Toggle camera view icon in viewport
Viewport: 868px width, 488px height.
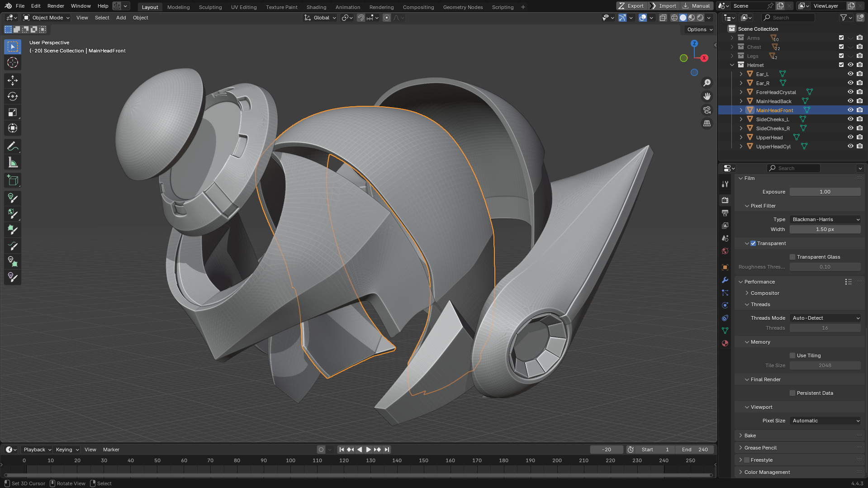(x=707, y=110)
